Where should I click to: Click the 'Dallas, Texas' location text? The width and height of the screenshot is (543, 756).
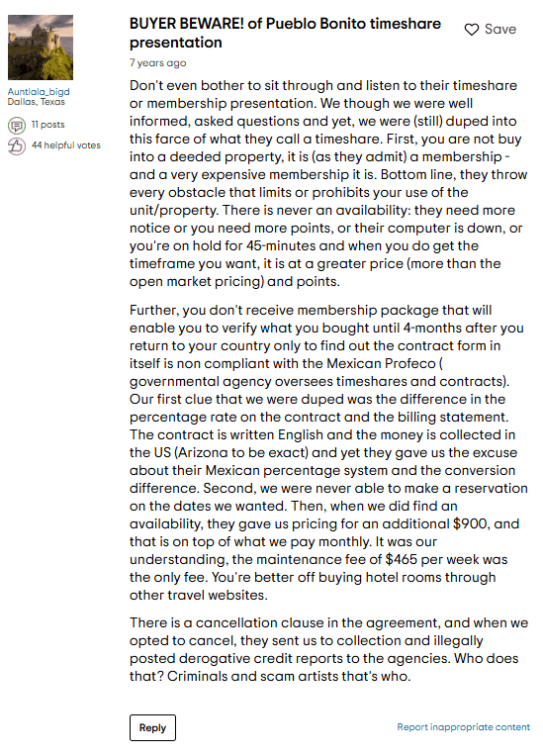37,102
